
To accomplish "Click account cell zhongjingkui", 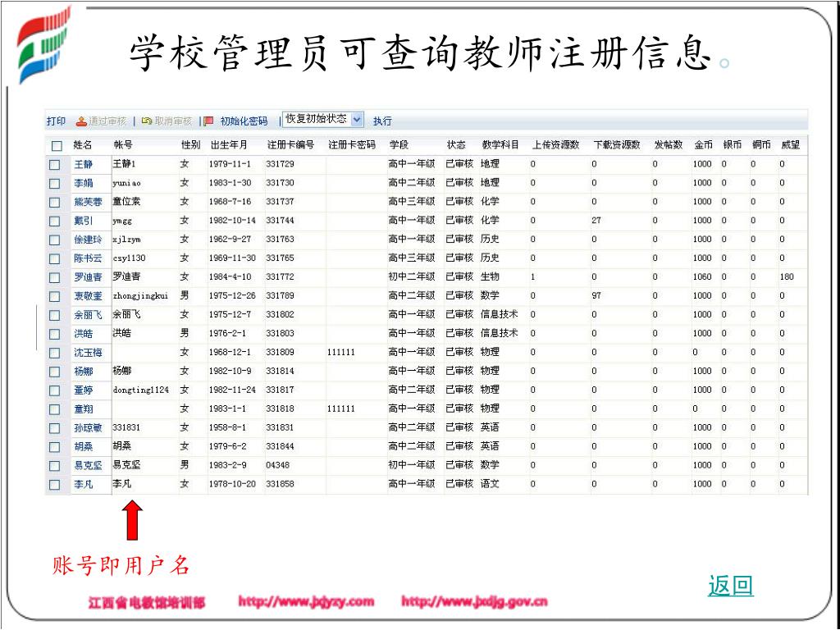I will (140, 295).
